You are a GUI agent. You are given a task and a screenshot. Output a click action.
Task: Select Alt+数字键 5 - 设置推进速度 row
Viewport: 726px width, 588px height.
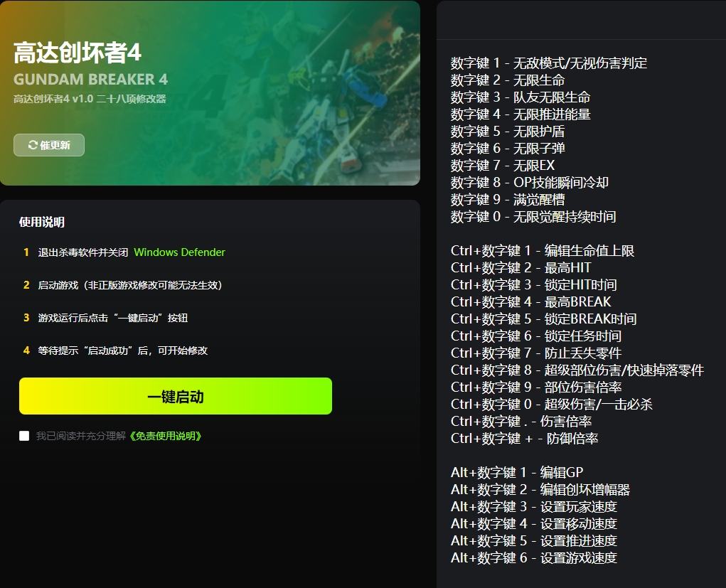[534, 541]
